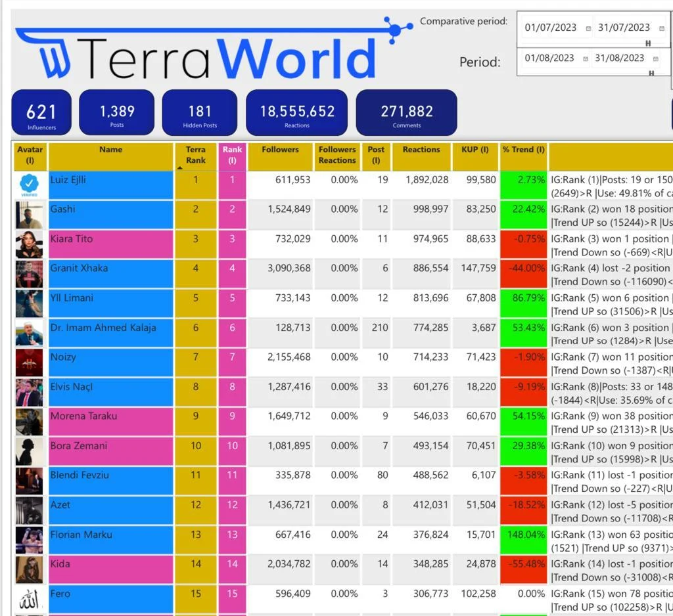Open calendar picker for 31/08/2023 date
Viewport: 673px width, 616px height.
(655, 58)
